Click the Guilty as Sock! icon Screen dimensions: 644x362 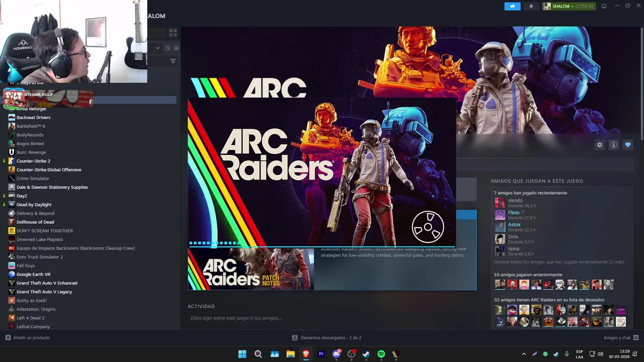[12, 300]
